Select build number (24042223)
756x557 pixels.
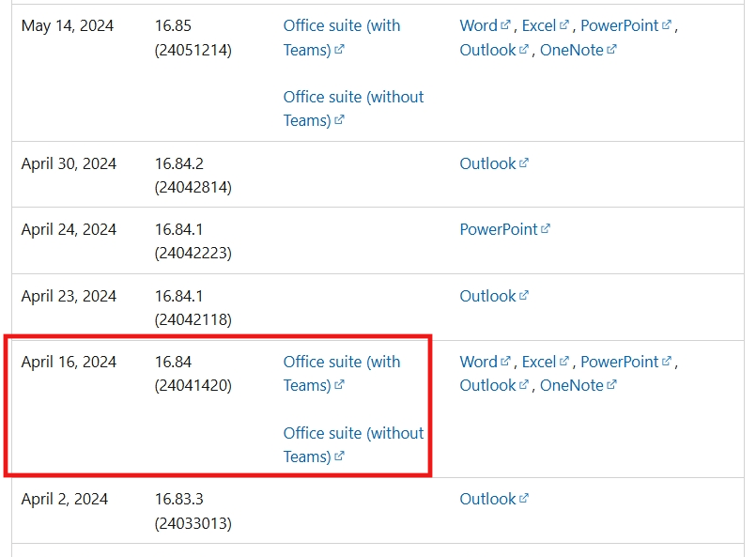coord(193,253)
